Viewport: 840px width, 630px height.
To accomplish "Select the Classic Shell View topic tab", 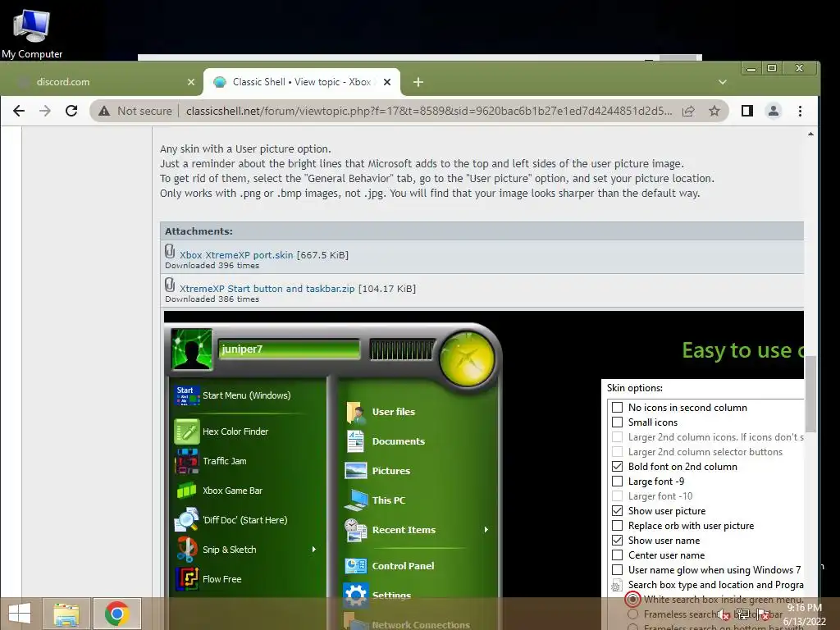I will pyautogui.click(x=301, y=82).
